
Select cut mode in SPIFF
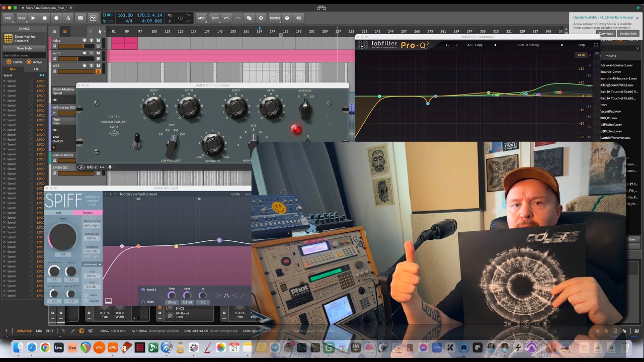tap(59, 213)
